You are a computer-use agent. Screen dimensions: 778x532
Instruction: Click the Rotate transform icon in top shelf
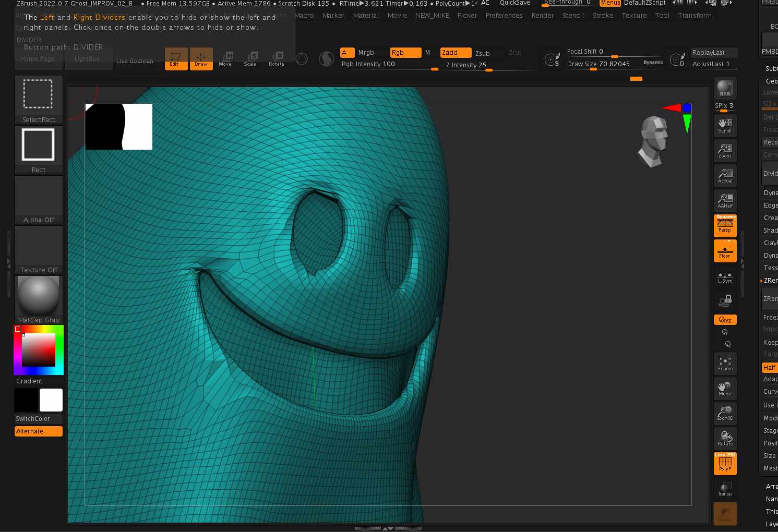pyautogui.click(x=277, y=59)
